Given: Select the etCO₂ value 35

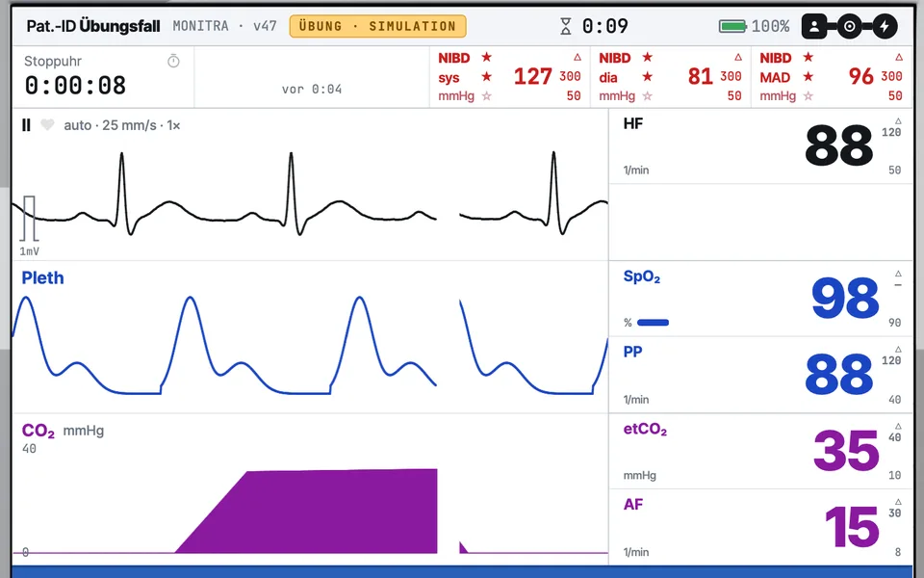Looking at the screenshot, I should click(x=846, y=451).
